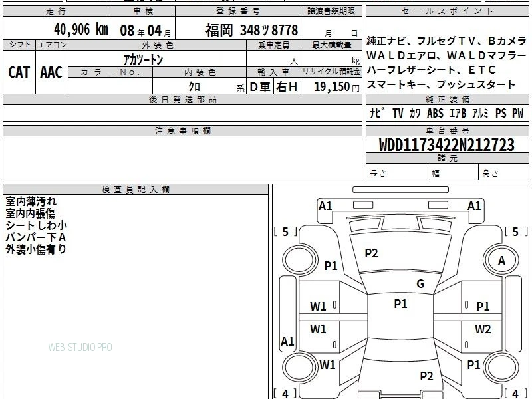The width and height of the screenshot is (532, 399).
Task: Click the P1 mark on the roof
Action: [400, 304]
